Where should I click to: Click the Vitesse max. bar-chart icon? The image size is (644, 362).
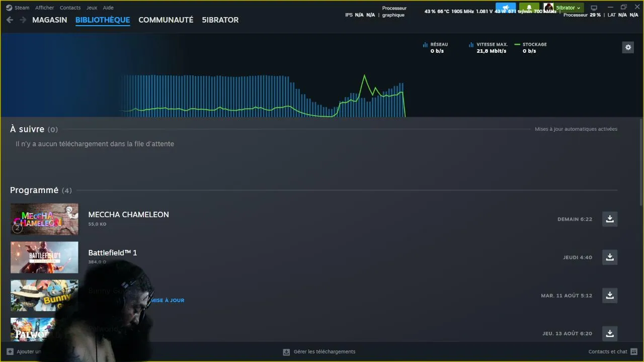471,45
